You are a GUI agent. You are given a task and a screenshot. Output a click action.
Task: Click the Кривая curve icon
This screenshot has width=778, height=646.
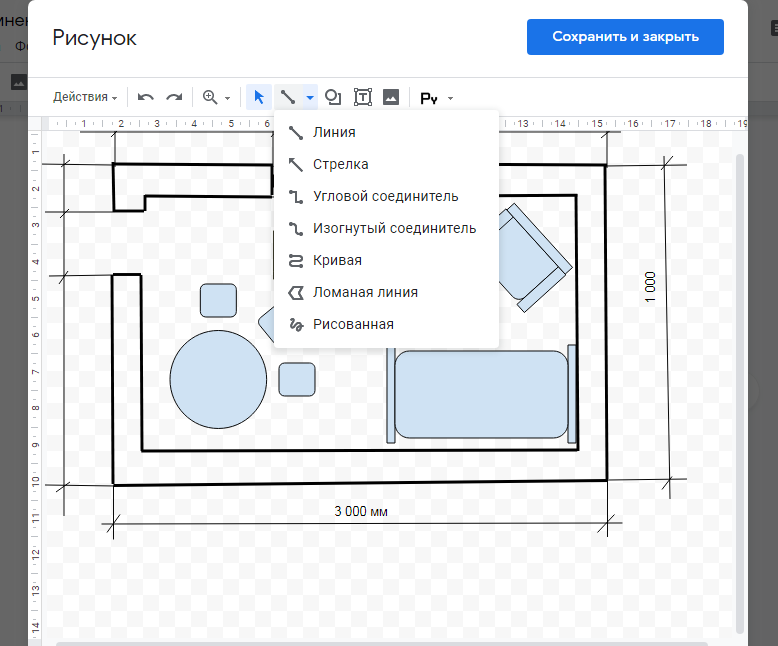tap(296, 260)
